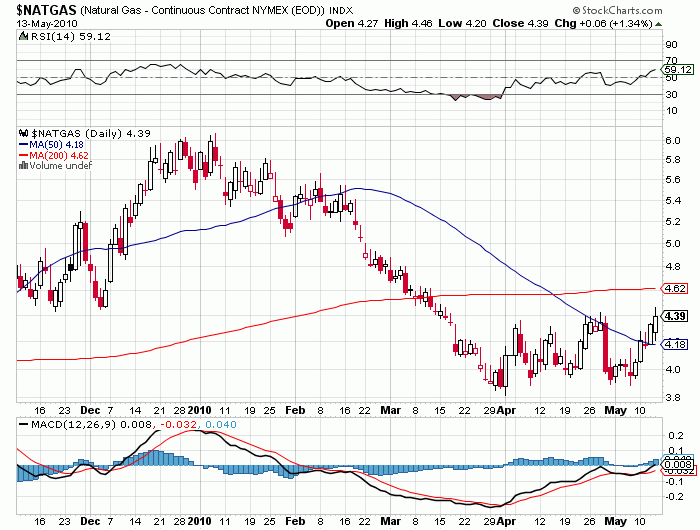Click the blue MA(50) 4.18 legend entry
The height and width of the screenshot is (530, 700).
55,144
